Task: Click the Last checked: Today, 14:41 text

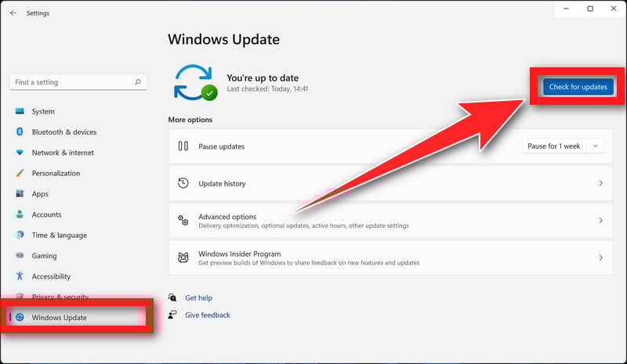Action: 267,88
